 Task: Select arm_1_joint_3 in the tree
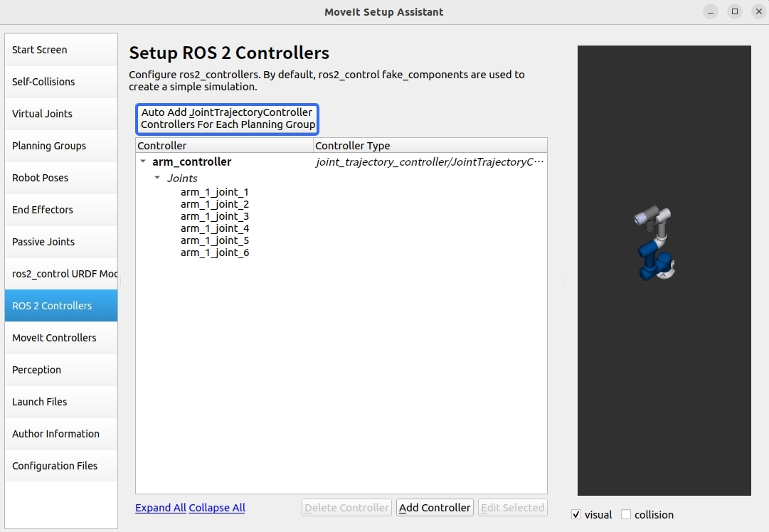(215, 216)
